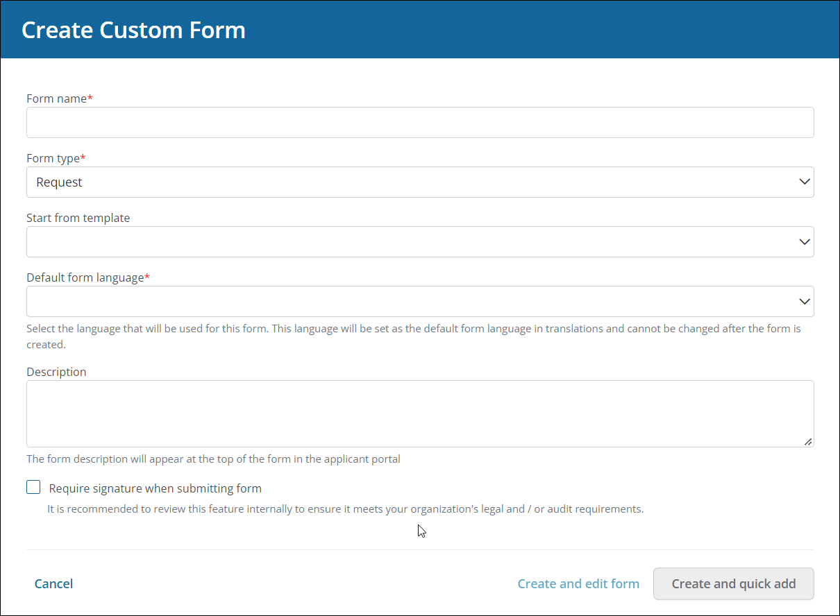840x616 pixels.
Task: Click the 'Start from template' label text
Action: pyautogui.click(x=78, y=218)
